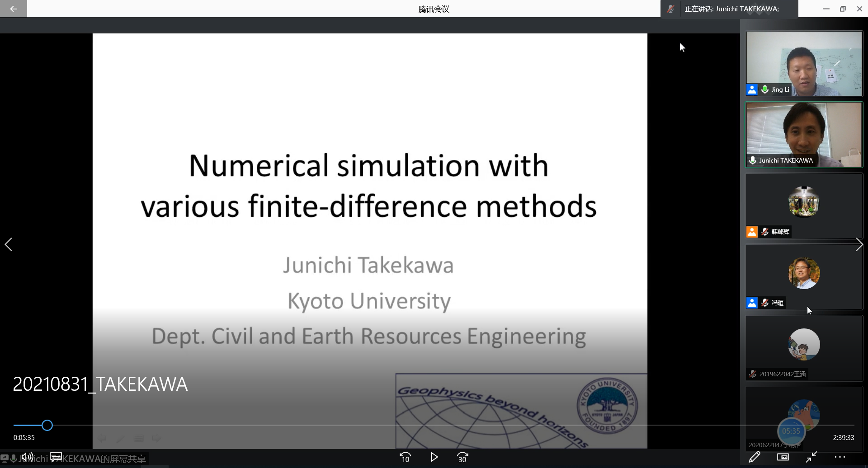Skip forward 30 seconds
The image size is (868, 468).
click(462, 458)
